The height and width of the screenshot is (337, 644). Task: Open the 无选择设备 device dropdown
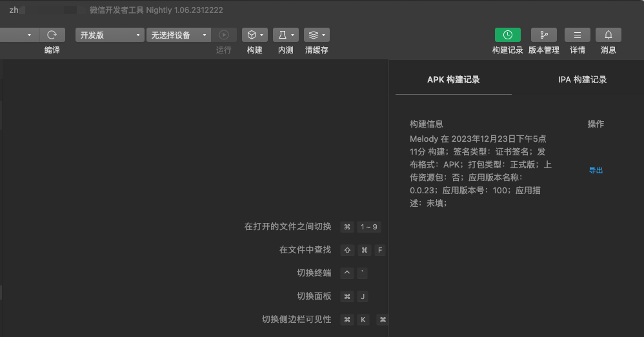coord(179,35)
